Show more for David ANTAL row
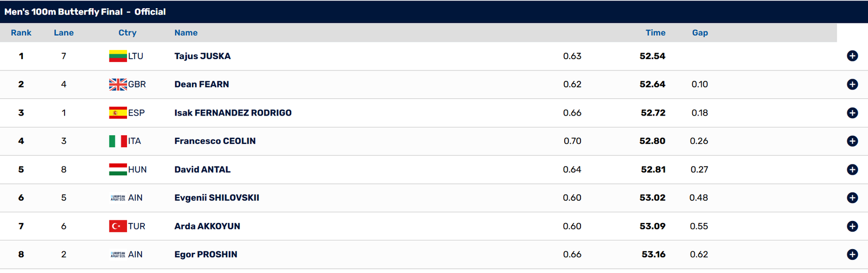Screen dimensions: 868x273 852,169
